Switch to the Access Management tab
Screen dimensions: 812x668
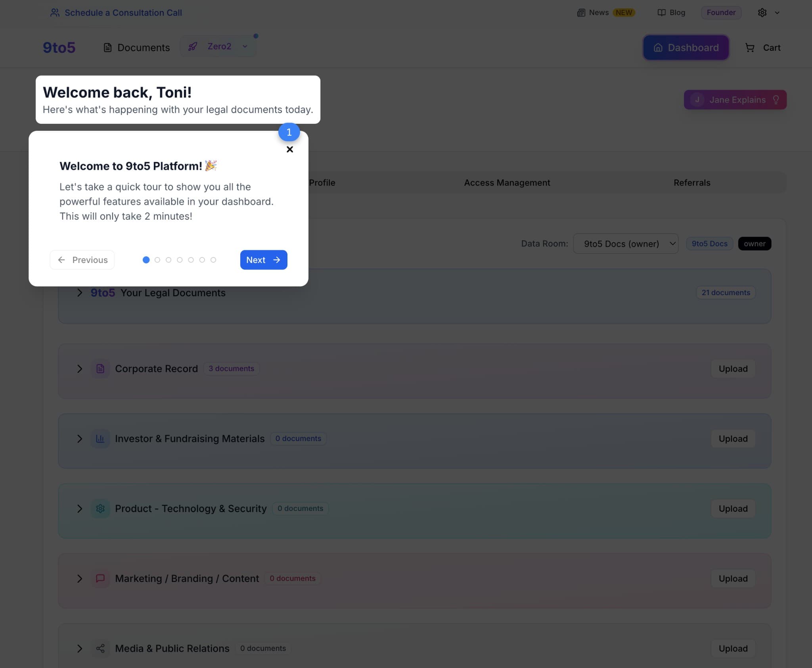(507, 182)
